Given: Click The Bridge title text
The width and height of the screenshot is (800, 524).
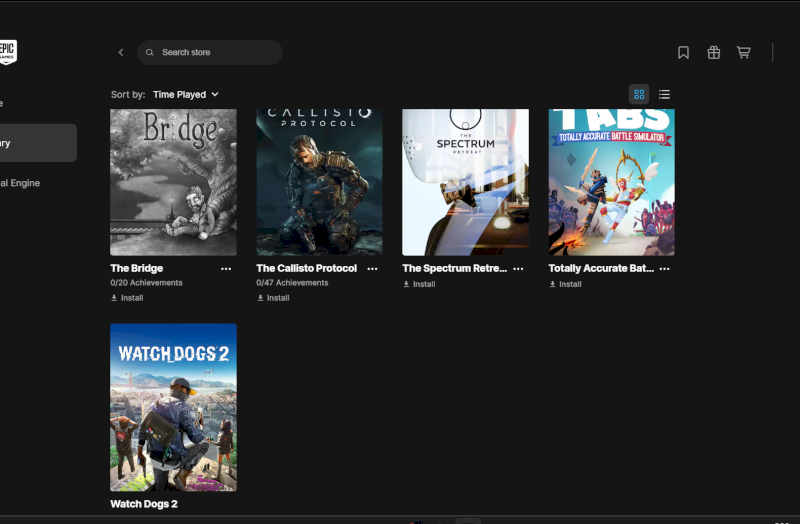Looking at the screenshot, I should tap(137, 268).
